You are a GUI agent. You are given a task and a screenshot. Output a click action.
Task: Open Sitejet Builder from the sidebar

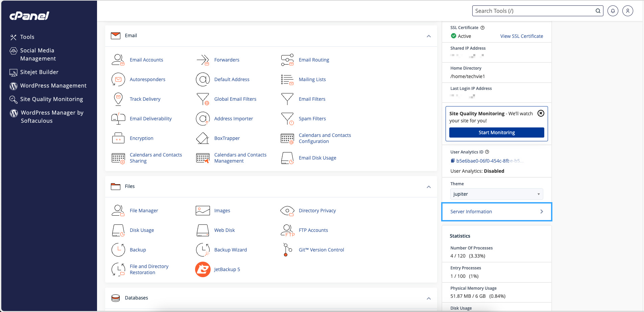click(39, 72)
